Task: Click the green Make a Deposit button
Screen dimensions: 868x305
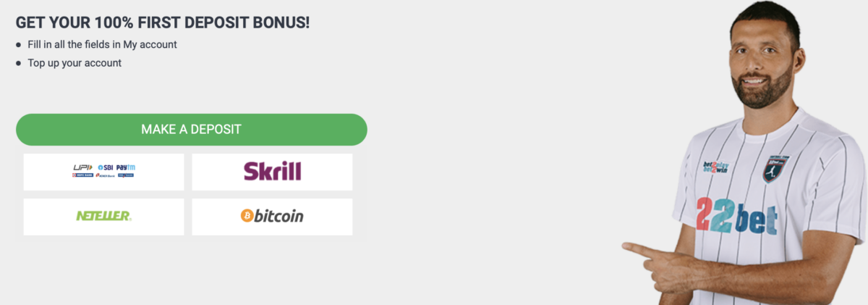Action: pos(191,130)
